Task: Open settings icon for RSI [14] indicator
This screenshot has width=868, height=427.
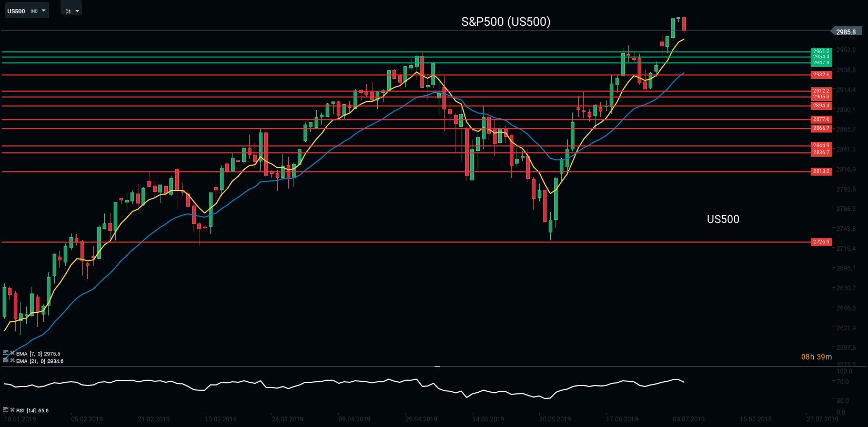Action: point(6,410)
